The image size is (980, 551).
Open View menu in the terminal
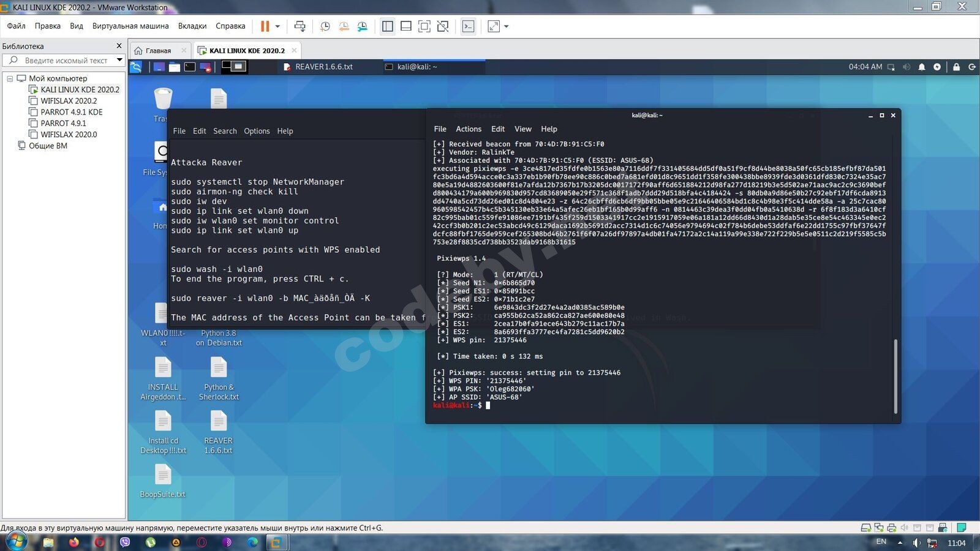pos(522,129)
